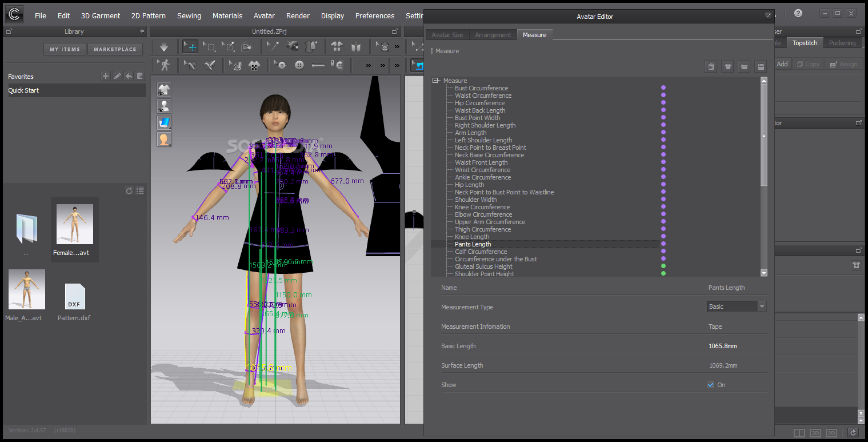This screenshot has height=442, width=868.
Task: Undock the Untitled.ZPrj 3D window panel
Action: [394, 31]
